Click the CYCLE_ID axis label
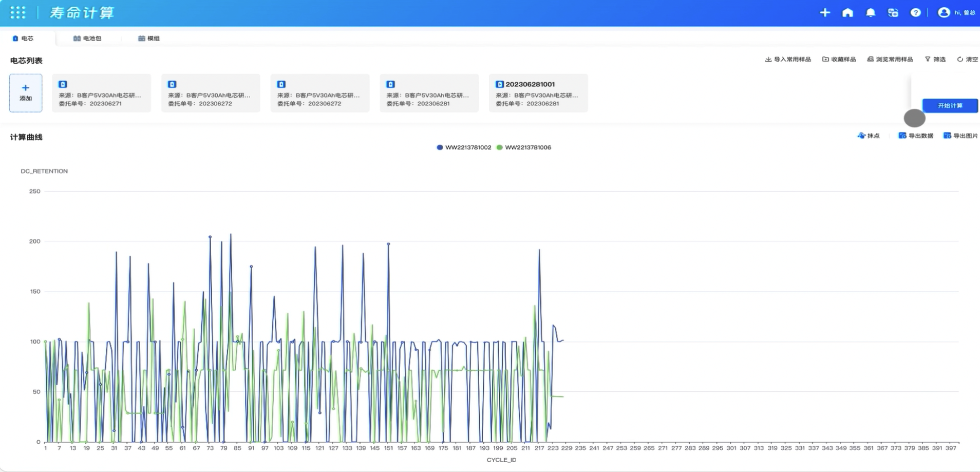The width and height of the screenshot is (980, 472). click(x=501, y=460)
